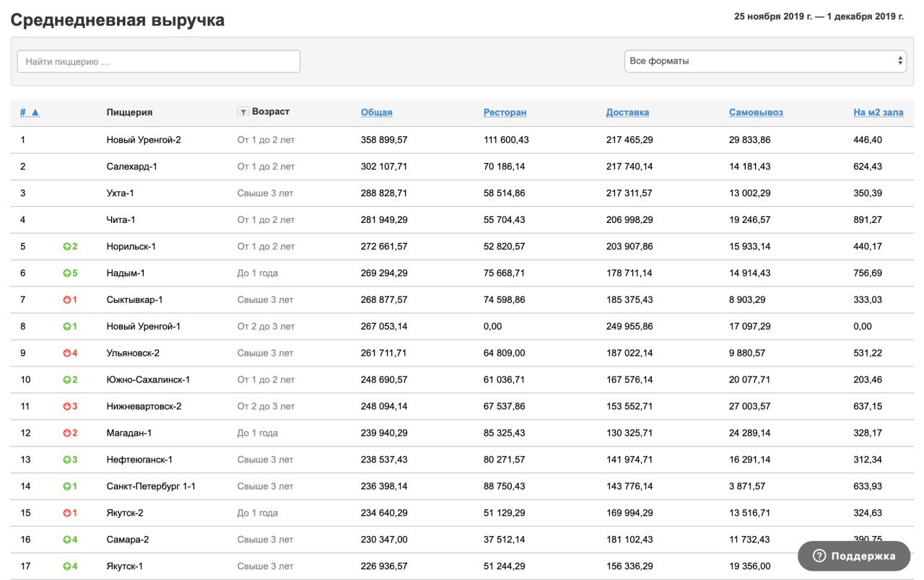
Task: Select pizzeria Ухта-1
Action: click(121, 193)
